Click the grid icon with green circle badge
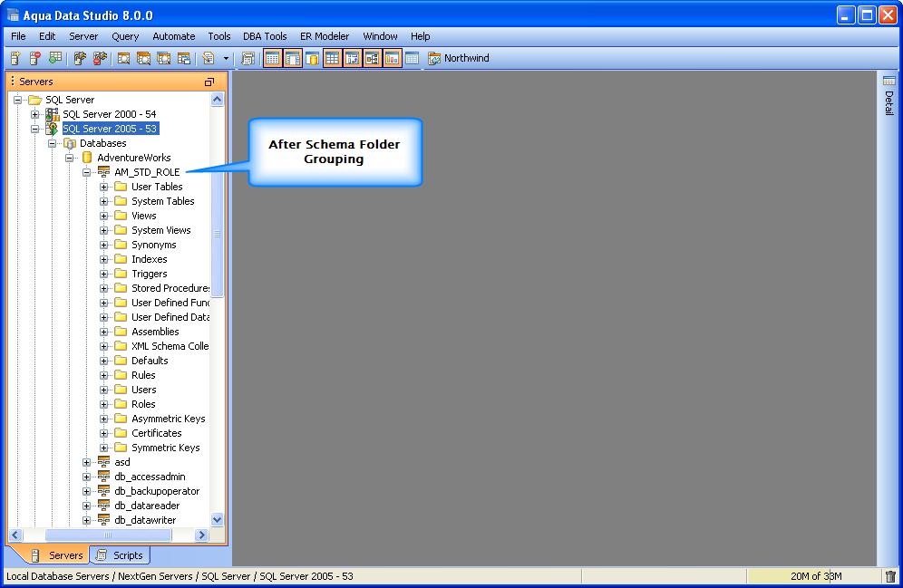Screen dimensions: 903x588 (x=55, y=58)
